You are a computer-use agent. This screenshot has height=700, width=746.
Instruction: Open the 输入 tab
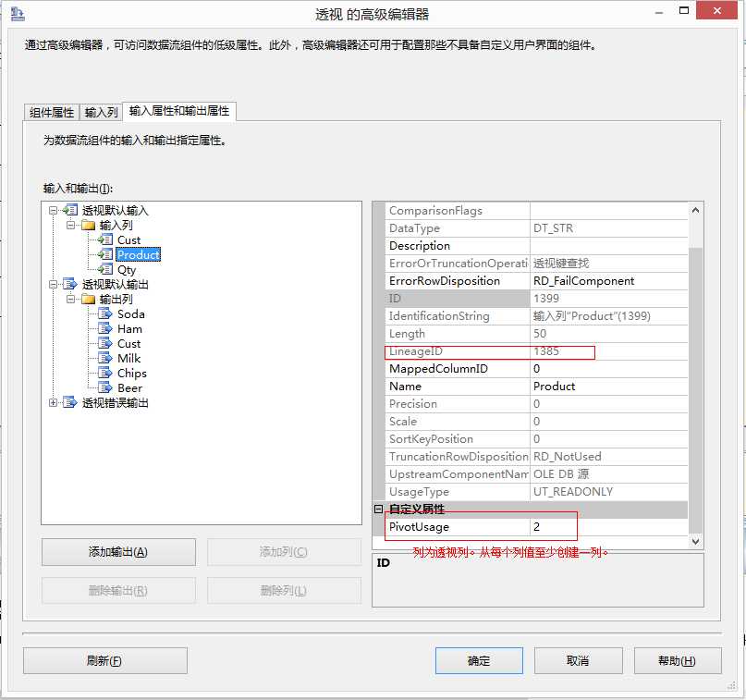102,111
